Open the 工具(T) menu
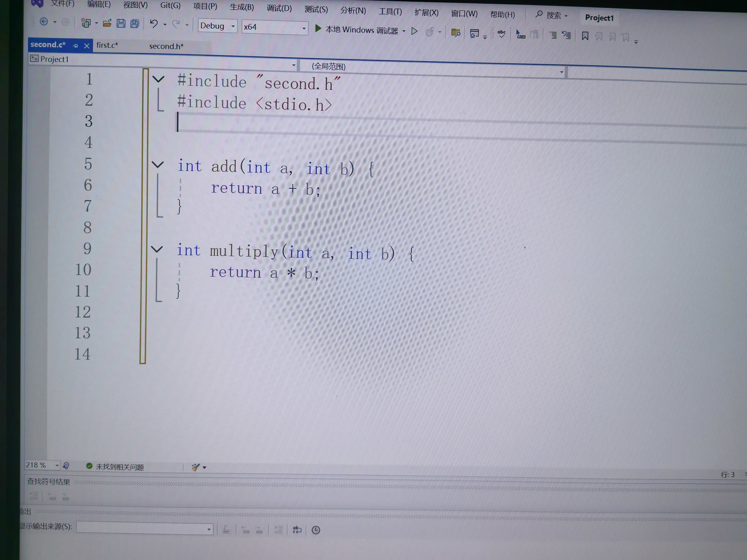Image resolution: width=747 pixels, height=560 pixels. [390, 12]
